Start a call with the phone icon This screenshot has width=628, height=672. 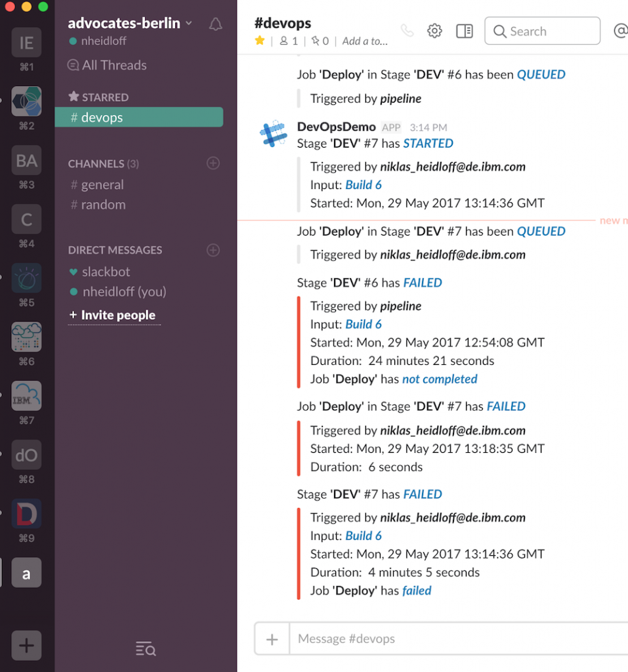tap(408, 31)
